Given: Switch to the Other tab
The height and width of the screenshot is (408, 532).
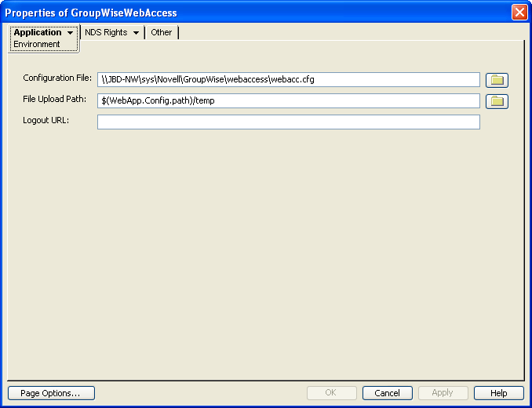Looking at the screenshot, I should click(x=161, y=32).
